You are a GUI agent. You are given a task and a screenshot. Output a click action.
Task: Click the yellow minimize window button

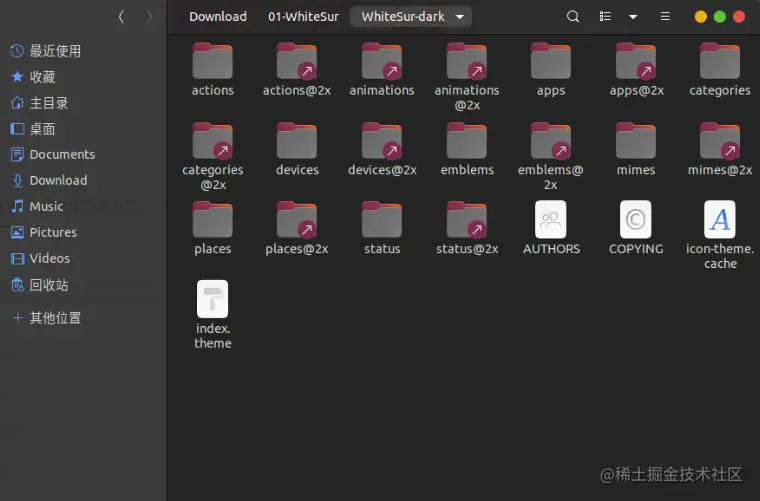point(700,17)
